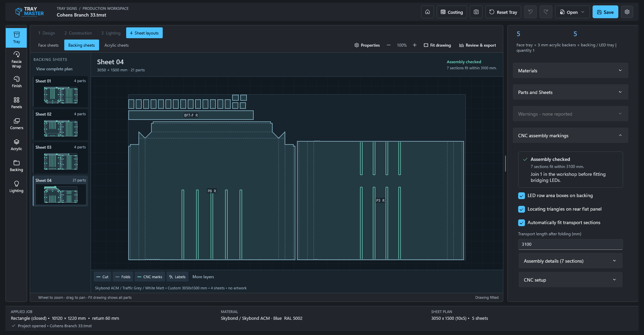
Task: Select the Tray sidebar icon
Action: 16,38
